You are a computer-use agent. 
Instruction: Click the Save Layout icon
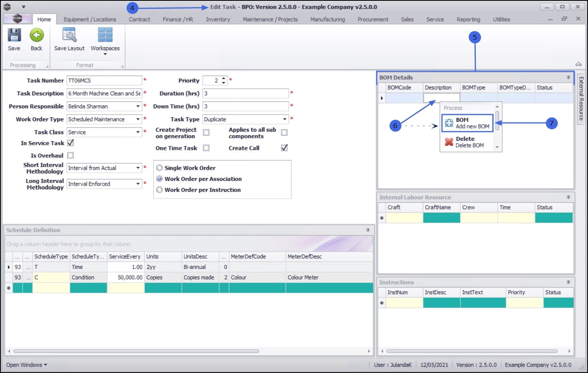point(69,35)
